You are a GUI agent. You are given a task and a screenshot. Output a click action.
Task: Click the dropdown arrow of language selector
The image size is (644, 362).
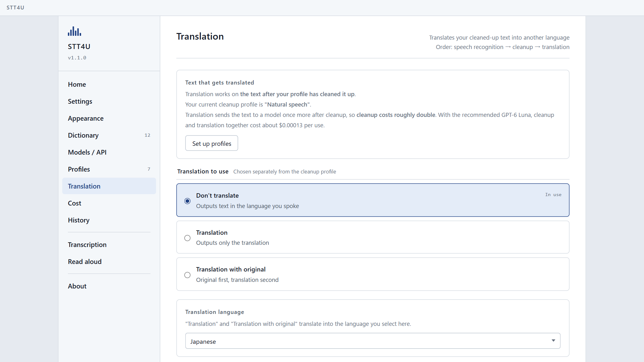553,341
